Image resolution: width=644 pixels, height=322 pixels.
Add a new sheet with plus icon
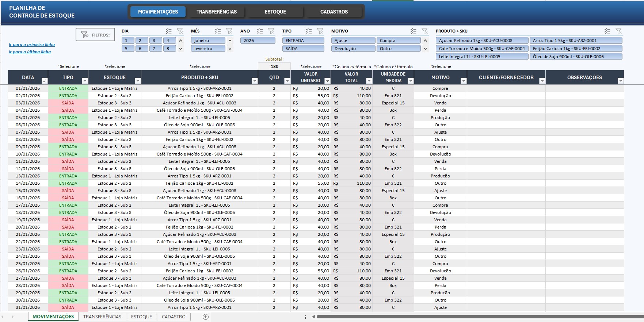206,317
